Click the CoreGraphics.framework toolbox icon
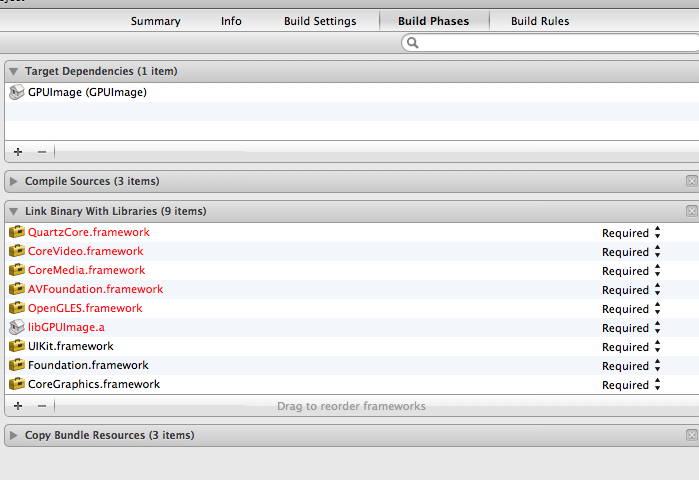699x480 pixels. tap(17, 384)
